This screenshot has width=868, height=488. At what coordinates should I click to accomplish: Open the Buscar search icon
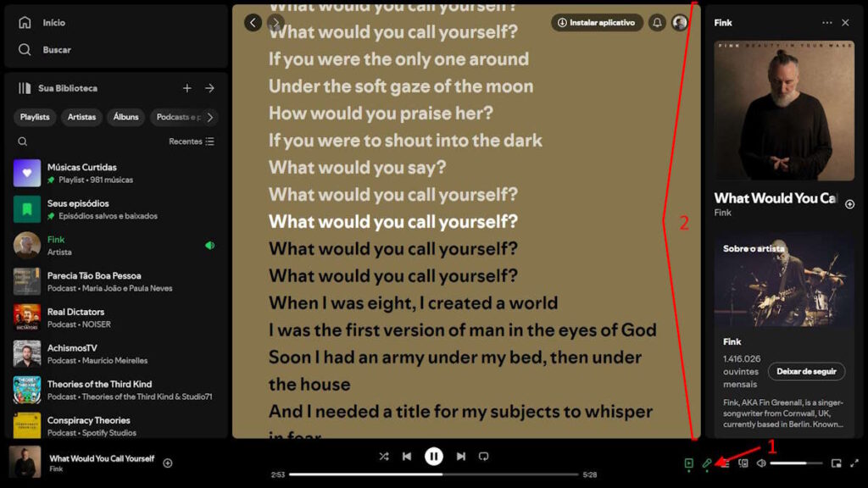pyautogui.click(x=25, y=50)
